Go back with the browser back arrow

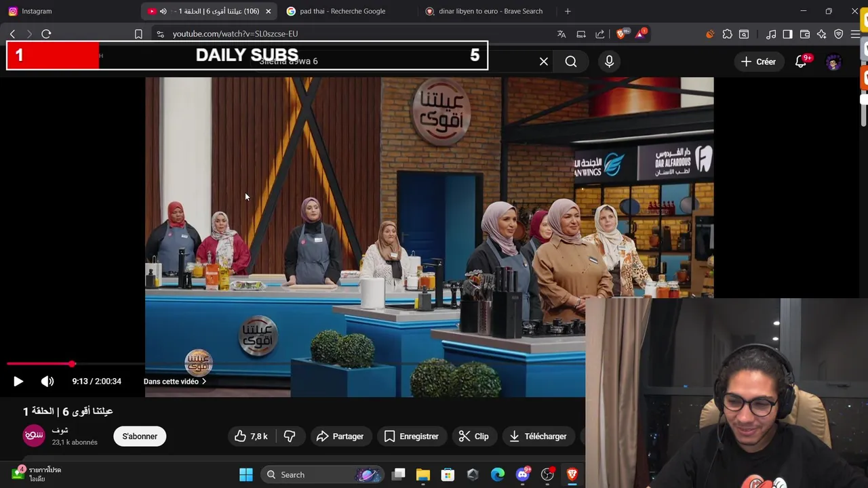[12, 34]
